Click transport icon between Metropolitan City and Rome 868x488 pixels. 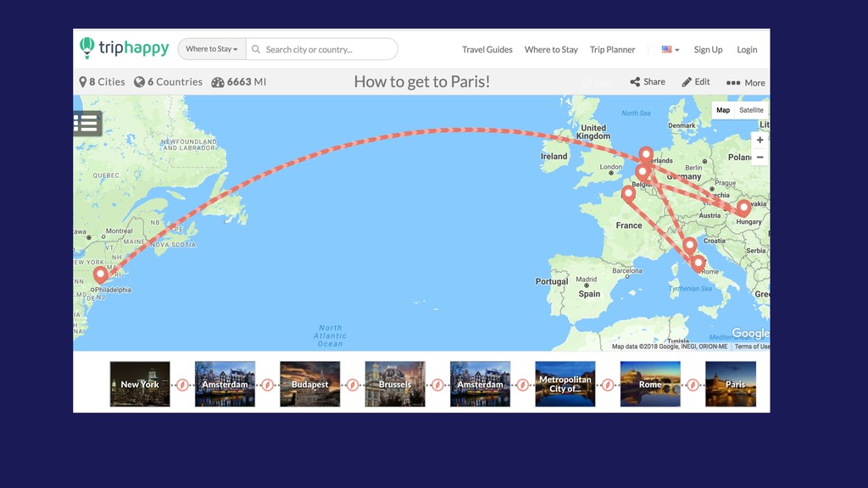(608, 385)
